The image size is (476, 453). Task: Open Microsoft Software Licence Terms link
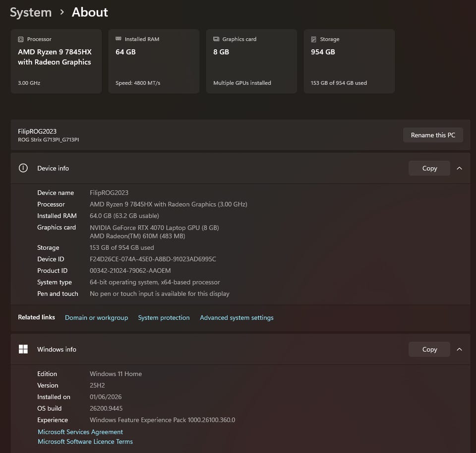[x=85, y=442]
